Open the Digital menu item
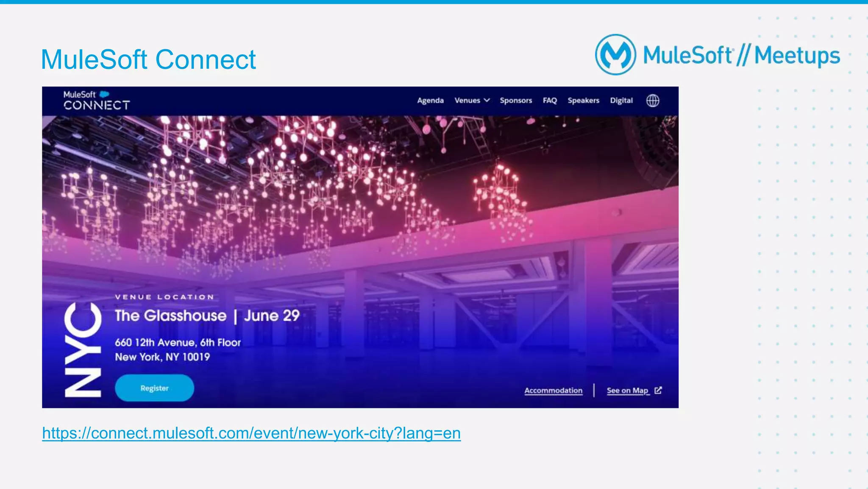Screen dimensions: 868x489 (x=621, y=101)
